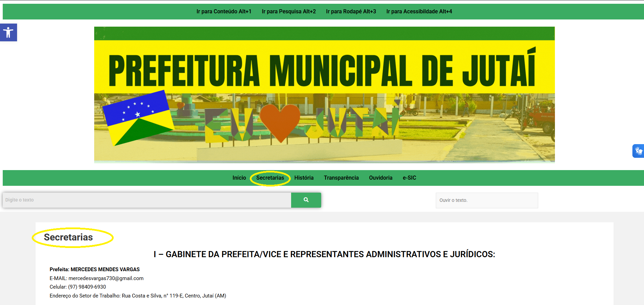Open the História page
644x305 pixels.
coord(304,178)
